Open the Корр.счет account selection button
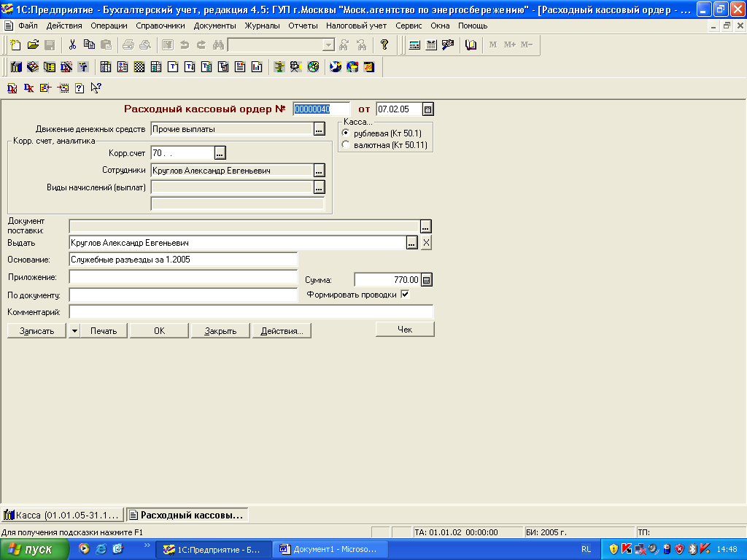 coord(220,153)
